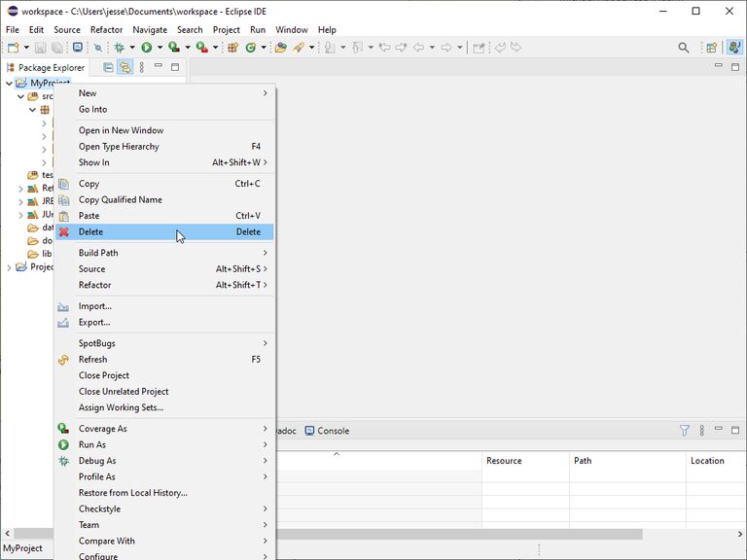This screenshot has height=560, width=747.
Task: Select Copy Qualified Name menu entry
Action: 121,199
